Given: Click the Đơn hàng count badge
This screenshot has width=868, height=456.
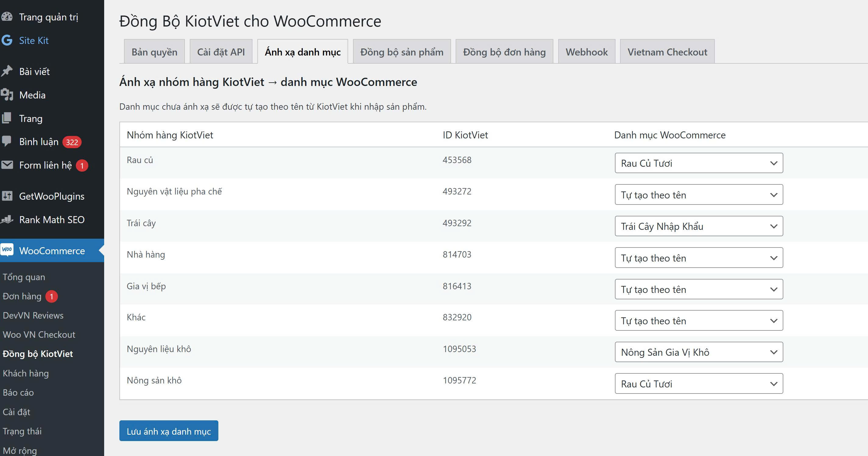Looking at the screenshot, I should click(x=51, y=297).
